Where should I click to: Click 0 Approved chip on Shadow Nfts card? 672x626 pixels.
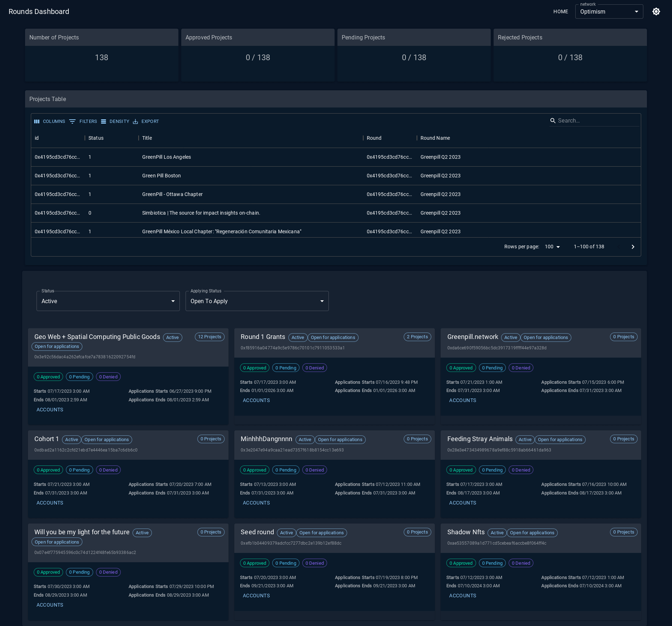point(461,563)
